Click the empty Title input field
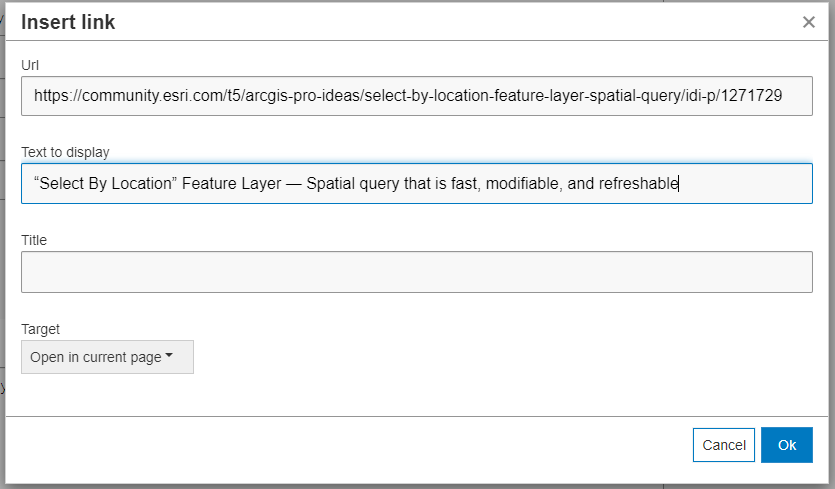 [x=416, y=272]
